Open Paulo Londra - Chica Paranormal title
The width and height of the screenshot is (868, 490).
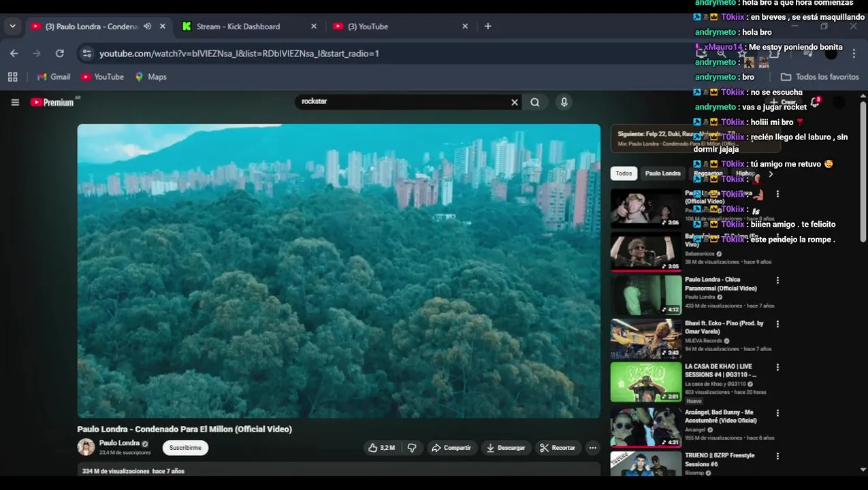pyautogui.click(x=721, y=284)
